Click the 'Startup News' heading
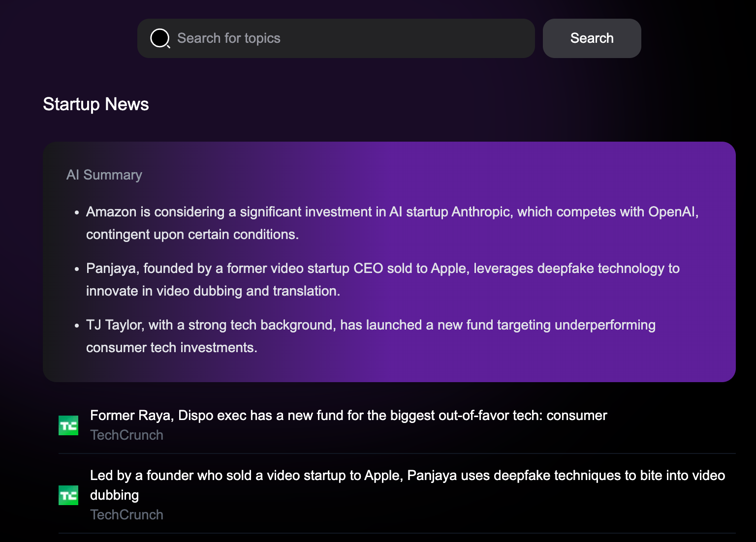This screenshot has height=542, width=756. (96, 104)
